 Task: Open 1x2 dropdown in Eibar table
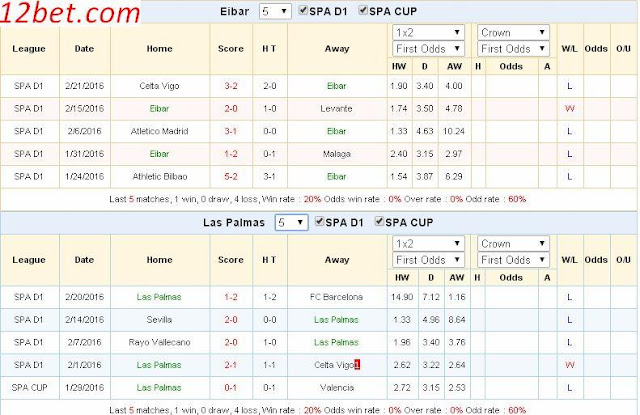(428, 32)
